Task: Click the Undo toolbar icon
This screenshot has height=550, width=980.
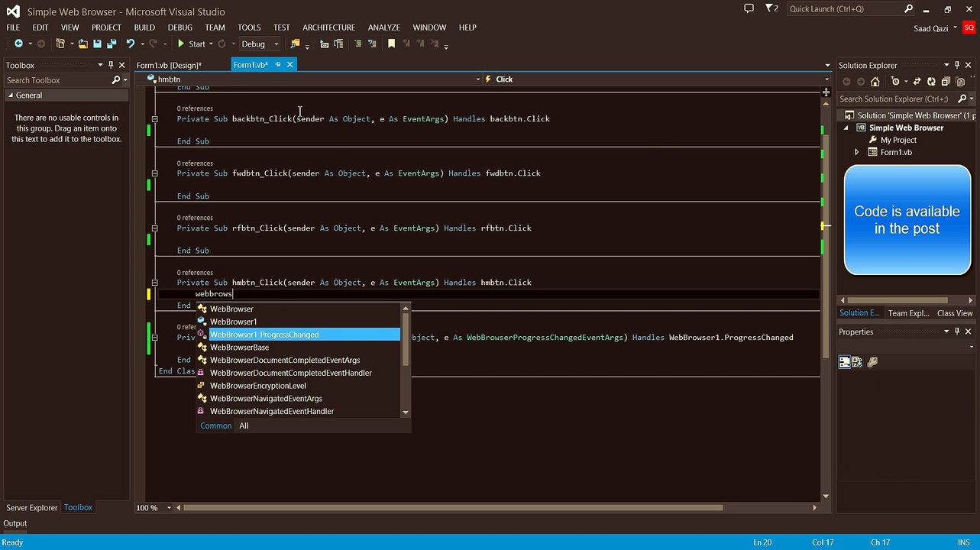Action: click(131, 44)
